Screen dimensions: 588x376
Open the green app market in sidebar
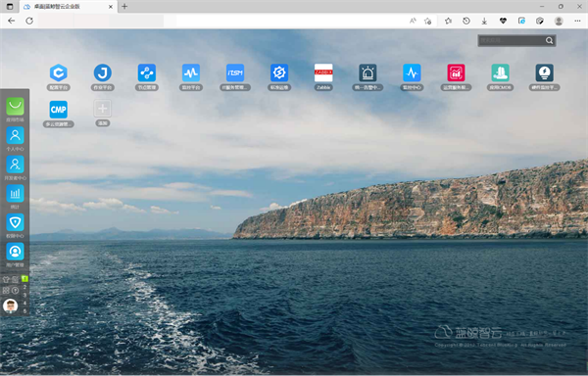[15, 107]
